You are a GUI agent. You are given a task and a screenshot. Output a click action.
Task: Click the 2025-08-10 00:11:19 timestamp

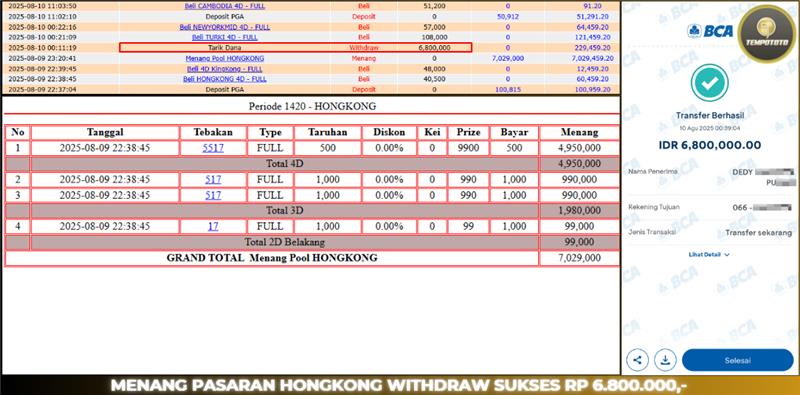pos(42,47)
